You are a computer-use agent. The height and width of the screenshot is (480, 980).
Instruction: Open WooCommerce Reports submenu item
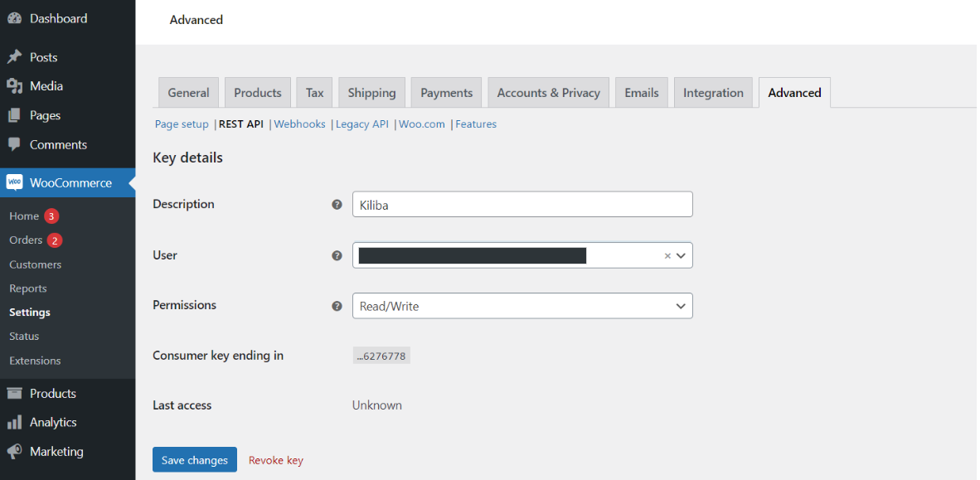coord(27,288)
